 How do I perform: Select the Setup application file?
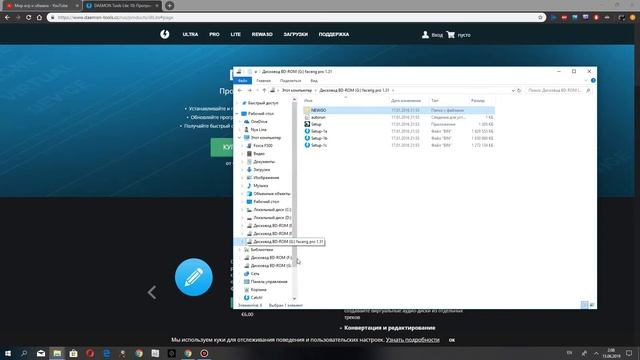(x=316, y=124)
